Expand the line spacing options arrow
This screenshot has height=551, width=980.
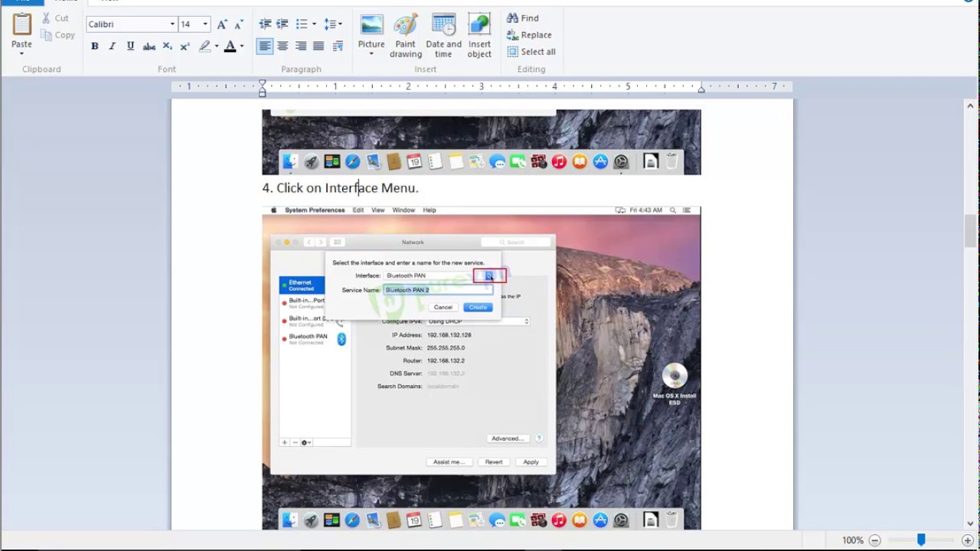[x=341, y=24]
